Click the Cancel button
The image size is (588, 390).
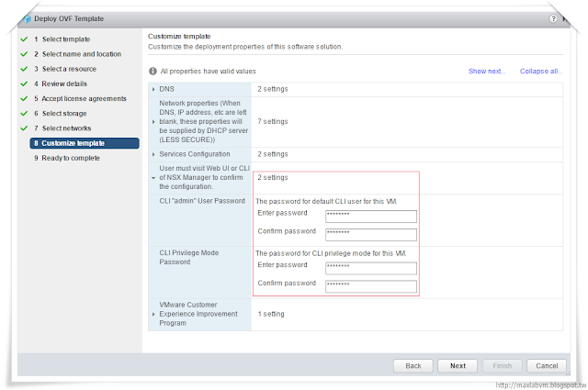(547, 365)
